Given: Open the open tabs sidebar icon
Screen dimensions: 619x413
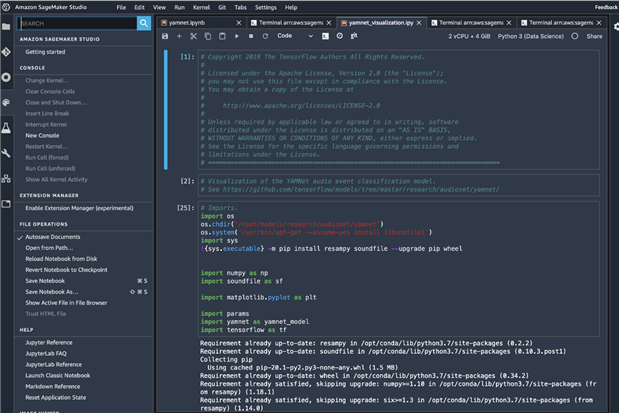Looking at the screenshot, I should 6,204.
